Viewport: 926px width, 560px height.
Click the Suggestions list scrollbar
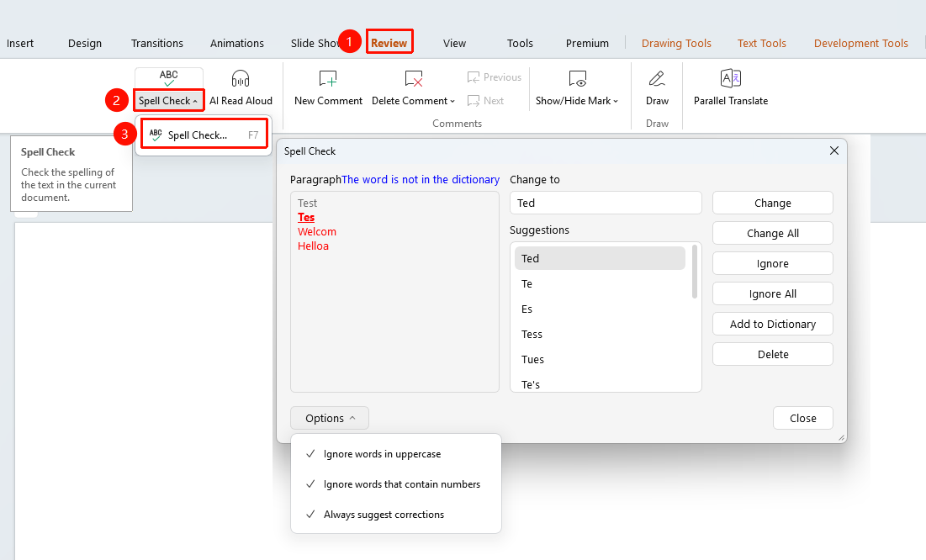pyautogui.click(x=695, y=272)
